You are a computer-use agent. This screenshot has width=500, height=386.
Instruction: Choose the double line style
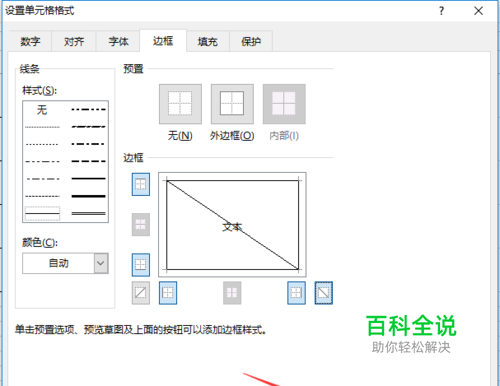point(89,213)
